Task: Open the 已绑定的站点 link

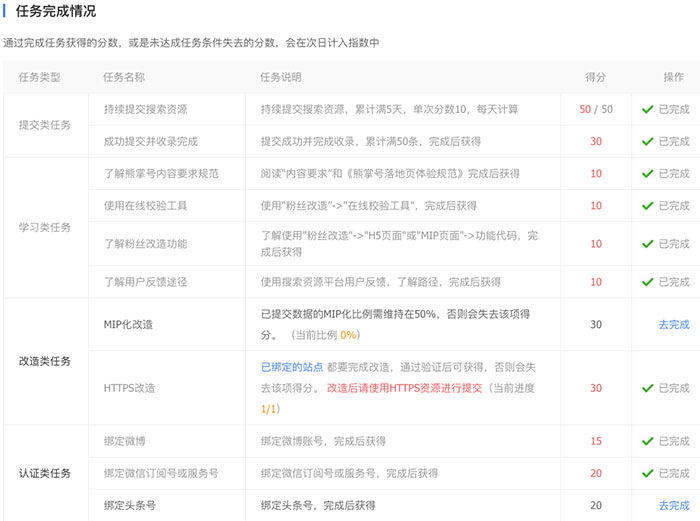Action: pyautogui.click(x=294, y=368)
